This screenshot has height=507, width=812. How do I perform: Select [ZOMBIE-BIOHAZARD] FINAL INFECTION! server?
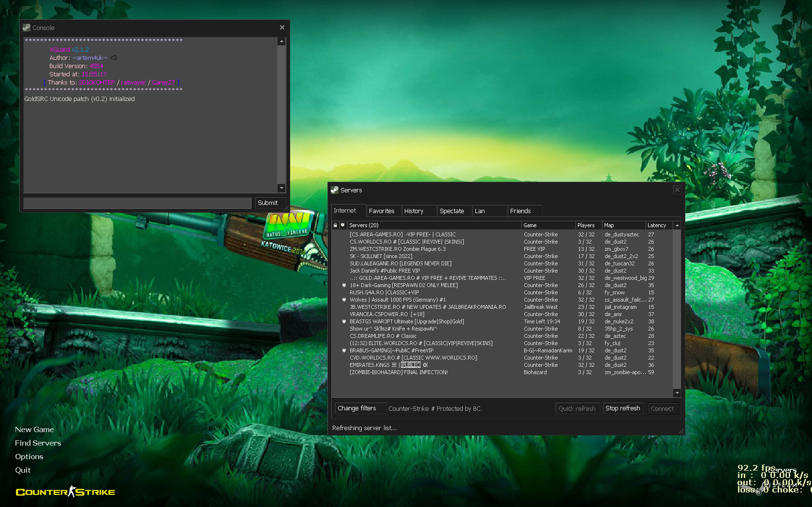pos(502,372)
